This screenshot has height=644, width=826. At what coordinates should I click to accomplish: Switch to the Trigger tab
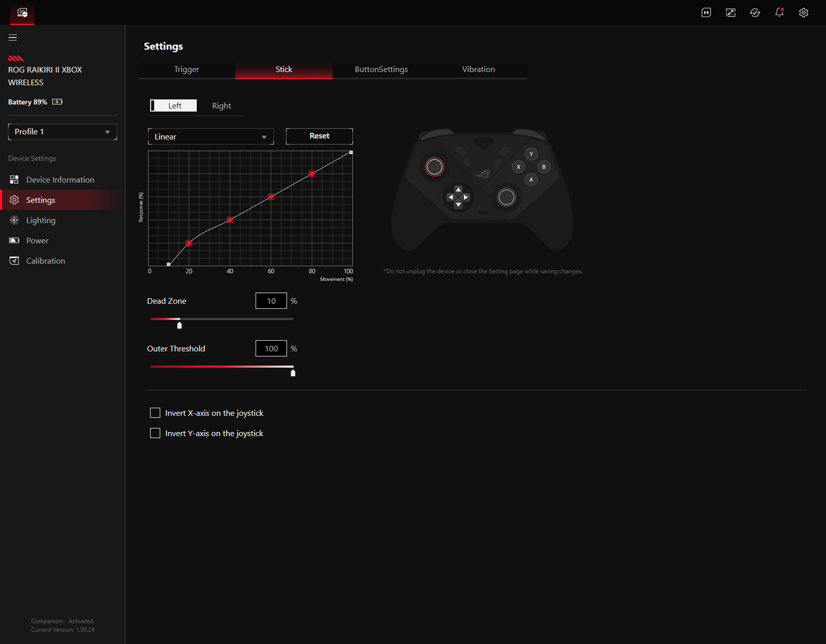(x=186, y=69)
